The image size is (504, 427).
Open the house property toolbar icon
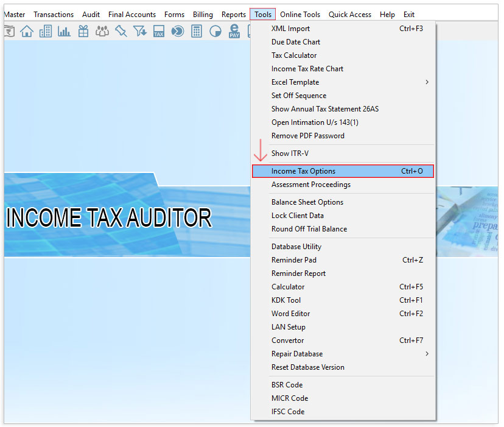(27, 31)
